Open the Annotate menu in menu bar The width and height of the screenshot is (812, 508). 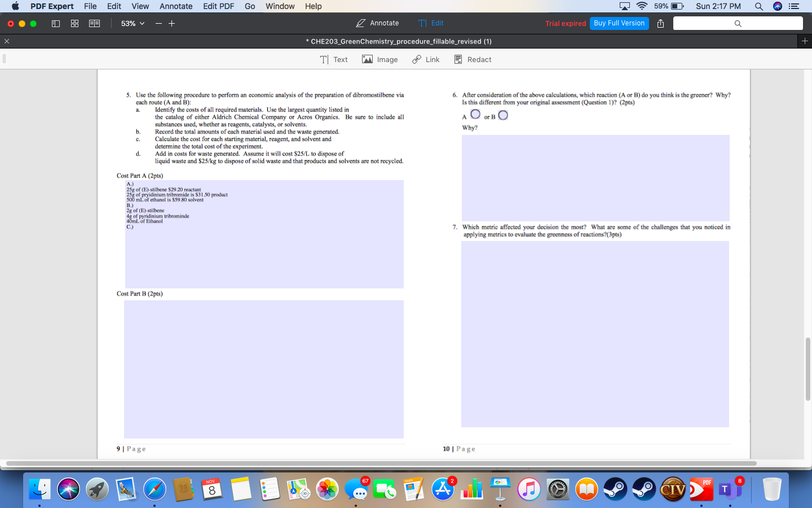coord(176,6)
